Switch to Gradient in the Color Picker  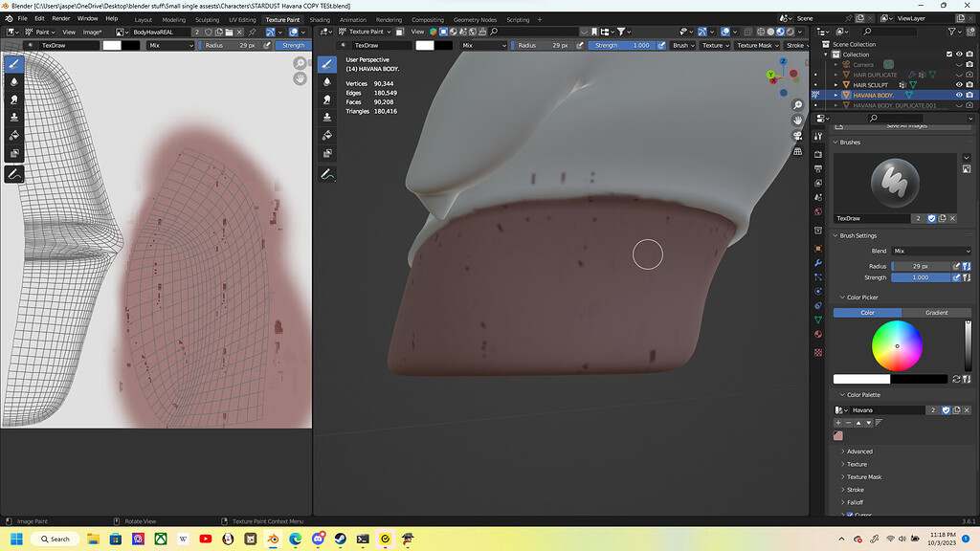[935, 312]
